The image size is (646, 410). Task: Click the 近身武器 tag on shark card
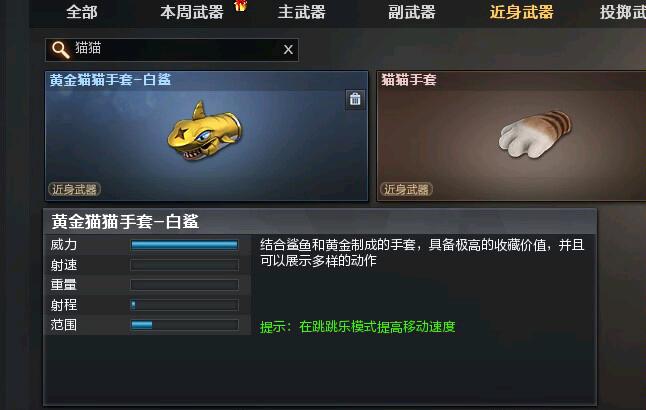pos(75,189)
